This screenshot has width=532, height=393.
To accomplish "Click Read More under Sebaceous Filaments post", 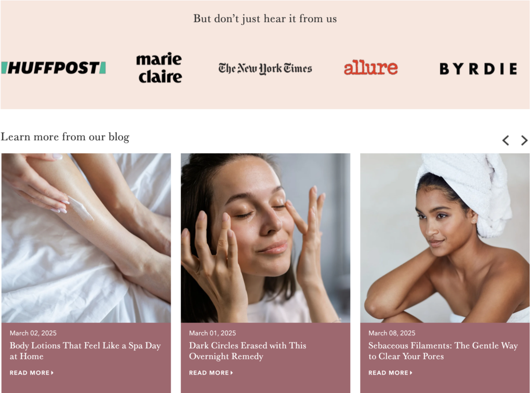I will 391,373.
